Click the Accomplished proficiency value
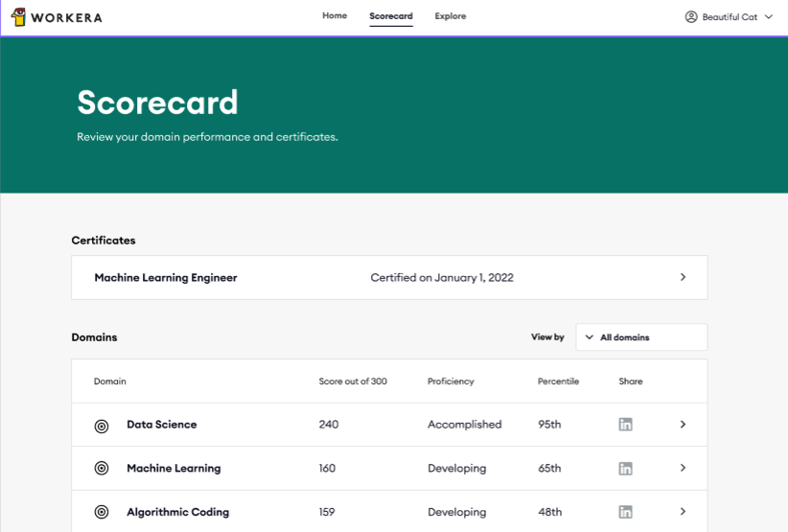 tap(464, 425)
